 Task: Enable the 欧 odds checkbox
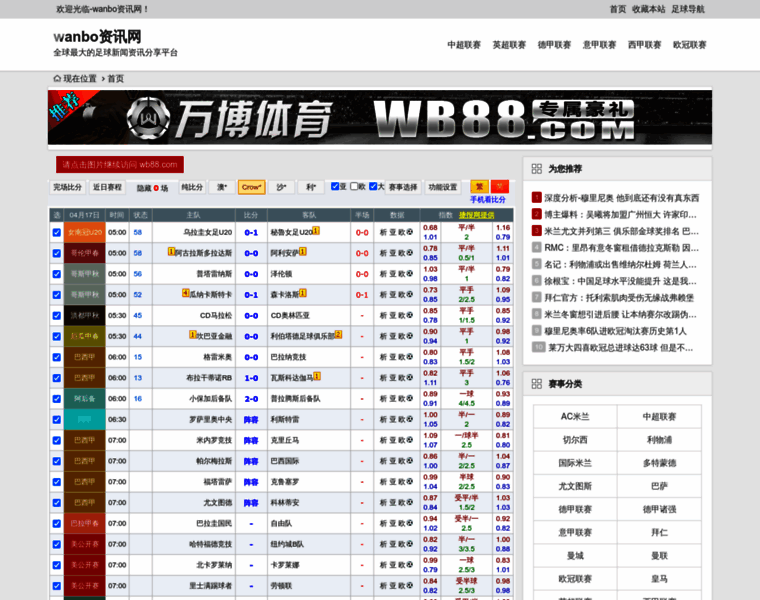tap(354, 186)
